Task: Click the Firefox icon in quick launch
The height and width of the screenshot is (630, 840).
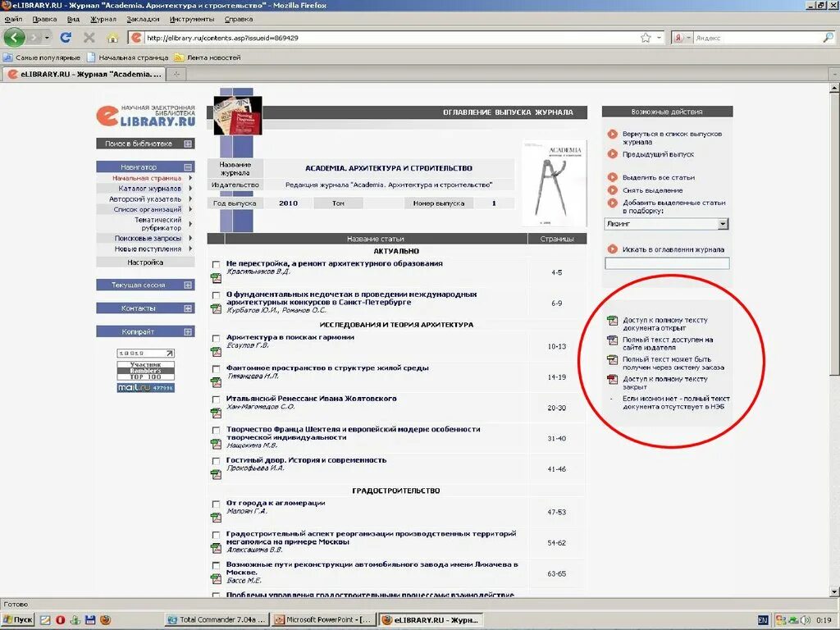Action: 105,620
